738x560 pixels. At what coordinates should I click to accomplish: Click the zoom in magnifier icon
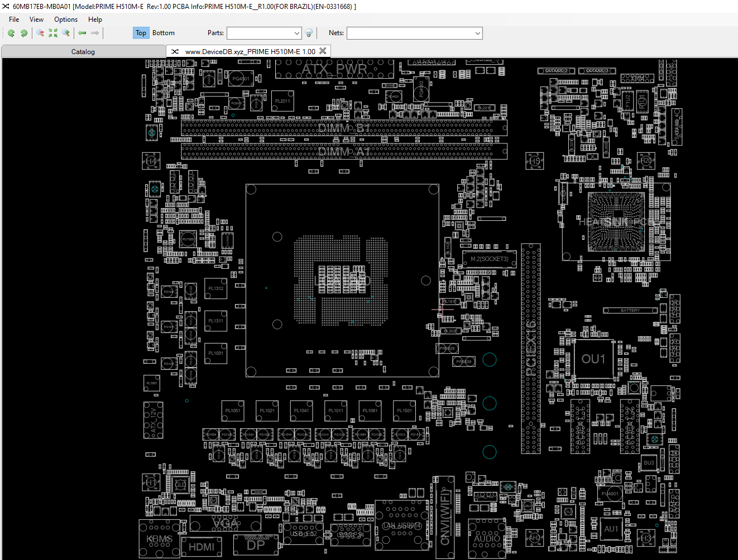(x=66, y=33)
